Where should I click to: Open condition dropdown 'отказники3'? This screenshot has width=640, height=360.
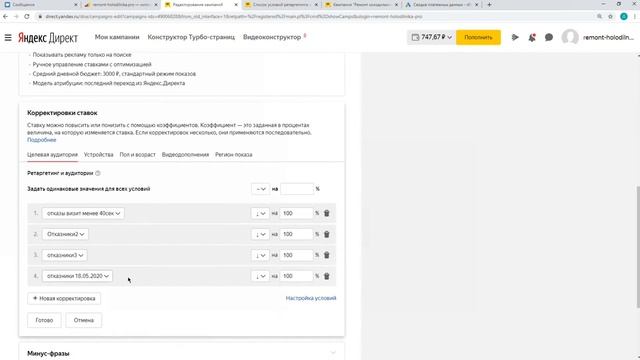pyautogui.click(x=64, y=255)
